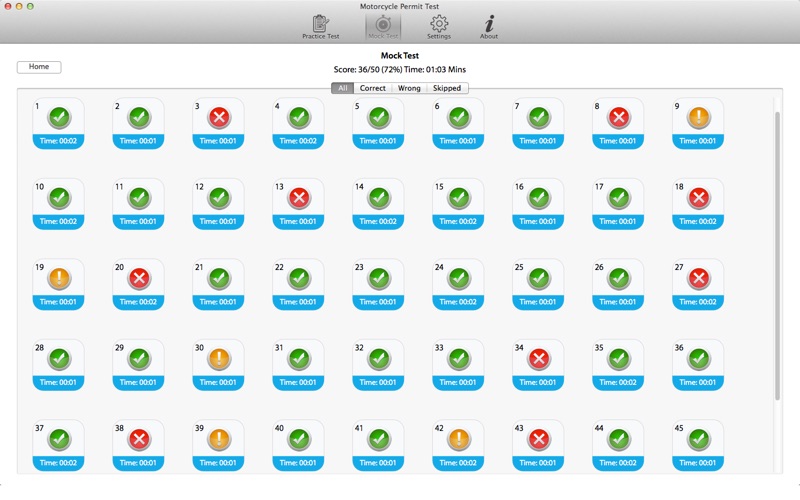Switch to the Skipped filter tab

click(x=447, y=88)
